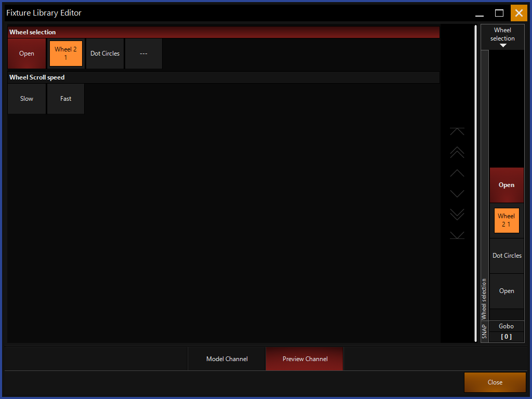Click the single scroll down arrow
The height and width of the screenshot is (399, 532).
(x=457, y=194)
